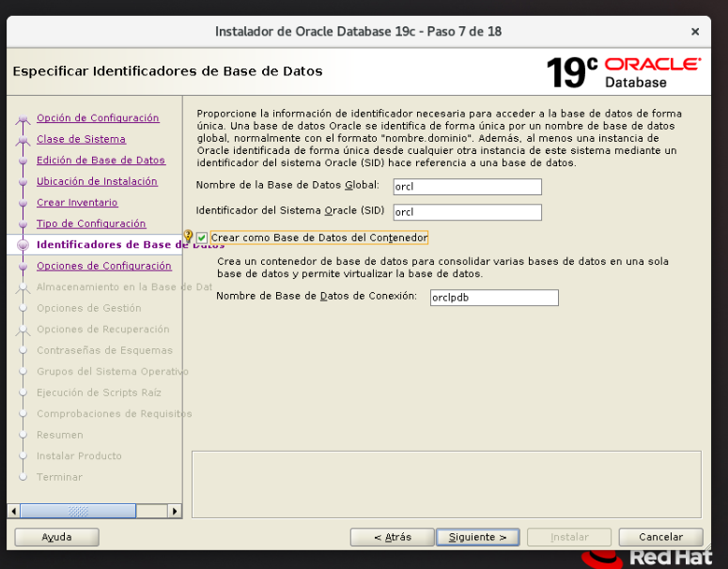The height and width of the screenshot is (569, 728).
Task: Click the empty message area panel
Action: coord(446,484)
